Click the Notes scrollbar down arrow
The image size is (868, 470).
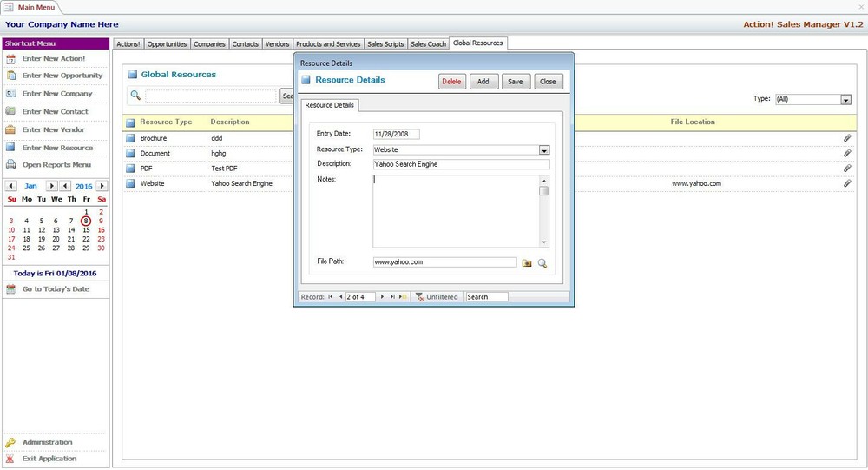point(544,242)
